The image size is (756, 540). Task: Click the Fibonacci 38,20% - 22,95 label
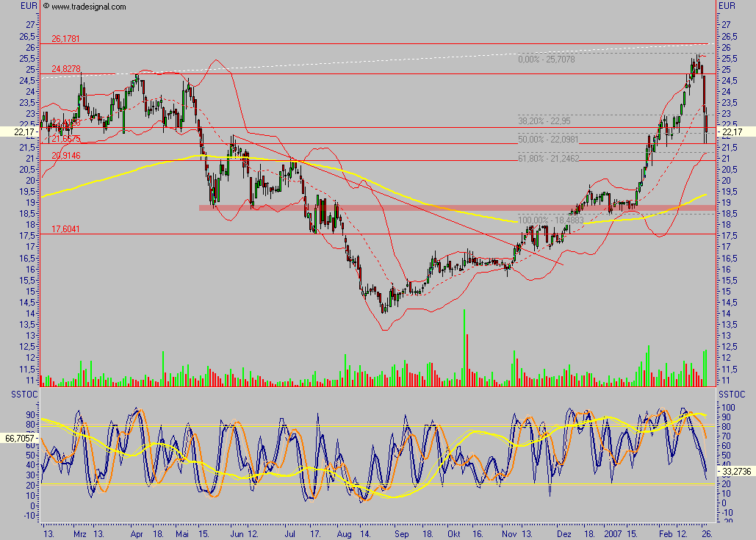pos(544,121)
